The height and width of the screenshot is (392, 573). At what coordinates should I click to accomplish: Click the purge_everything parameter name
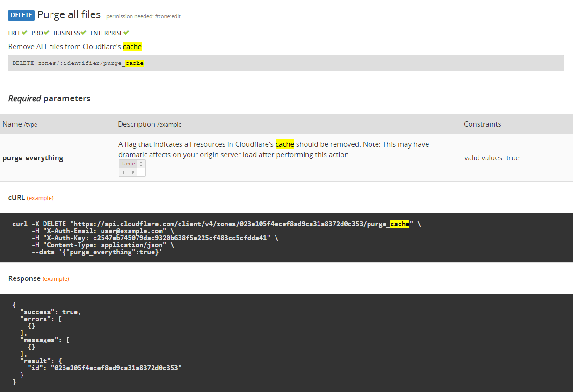click(x=33, y=158)
